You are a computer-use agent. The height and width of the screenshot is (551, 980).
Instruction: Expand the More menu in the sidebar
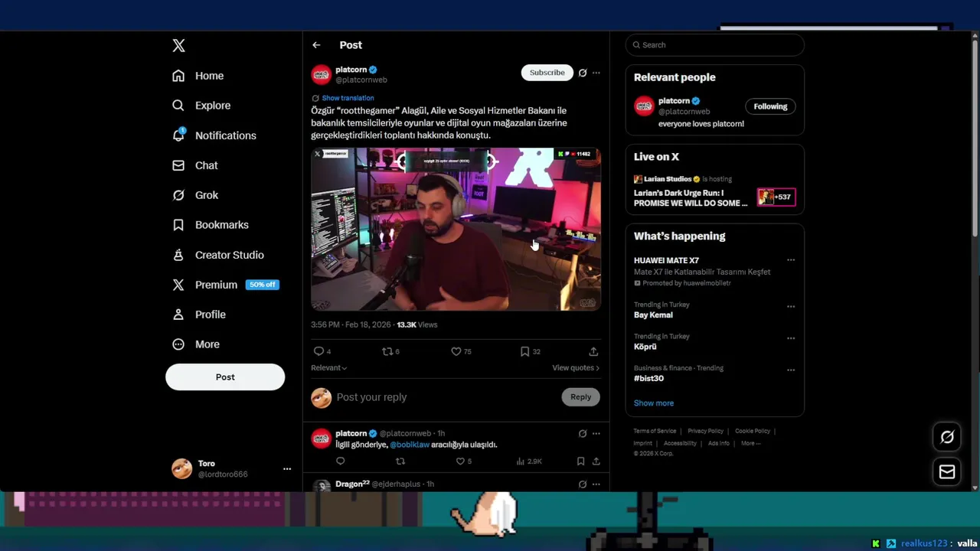click(x=195, y=344)
